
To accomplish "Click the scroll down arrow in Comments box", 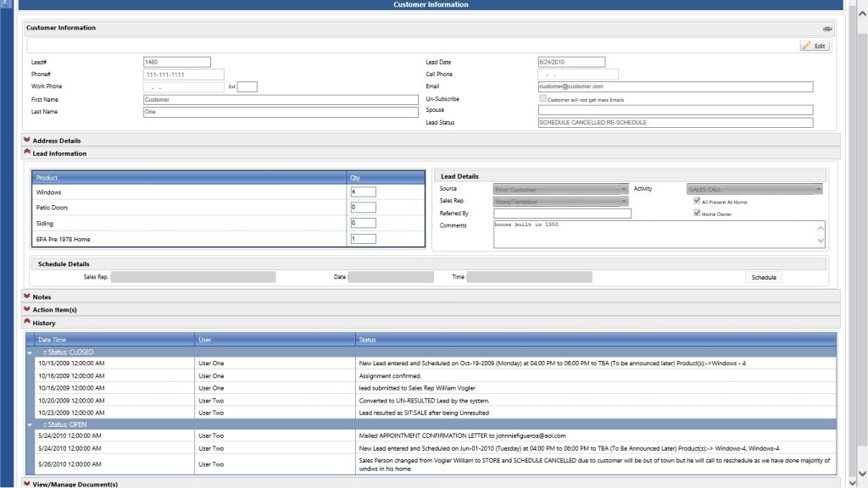I will [821, 241].
